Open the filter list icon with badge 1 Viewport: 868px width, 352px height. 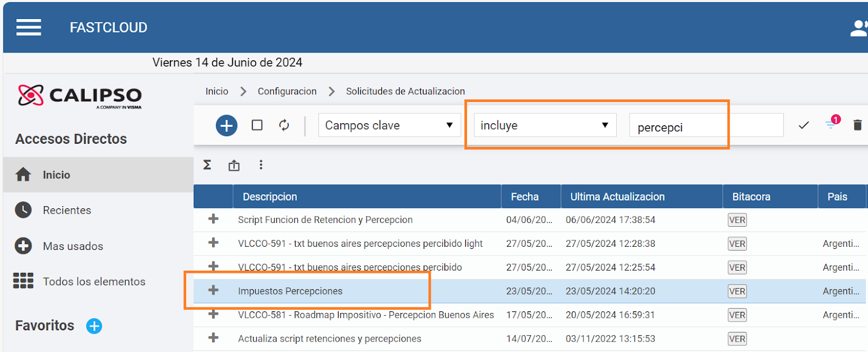pyautogui.click(x=833, y=123)
